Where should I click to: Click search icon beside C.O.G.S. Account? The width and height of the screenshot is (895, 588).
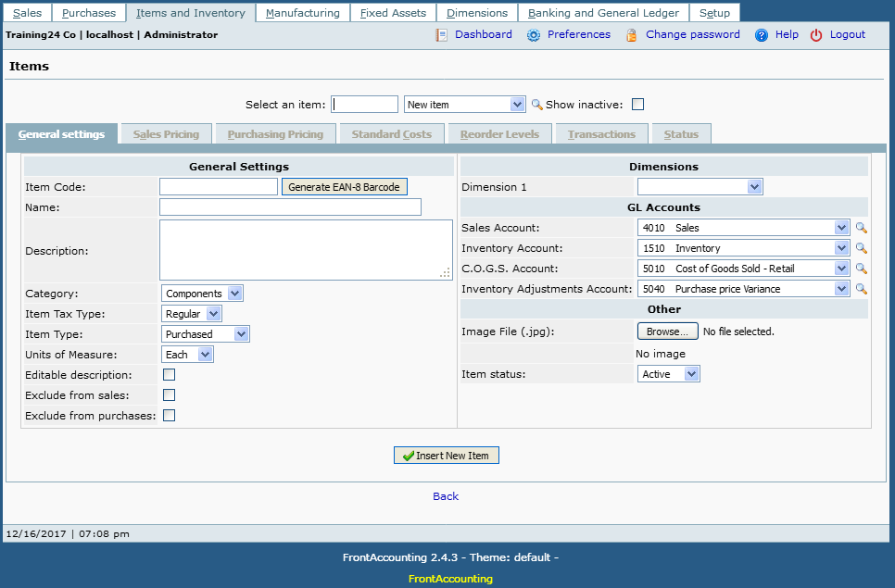862,269
